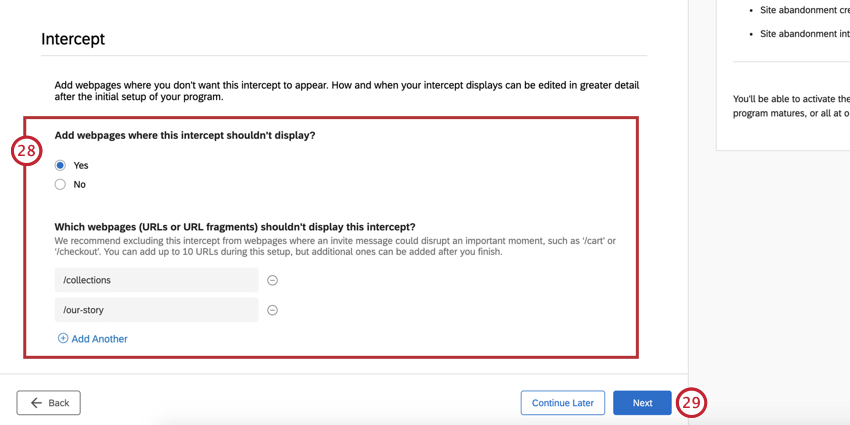Click the "Add webpages where this intercept shouldn't display?" heading
The image size is (850, 425).
(185, 136)
